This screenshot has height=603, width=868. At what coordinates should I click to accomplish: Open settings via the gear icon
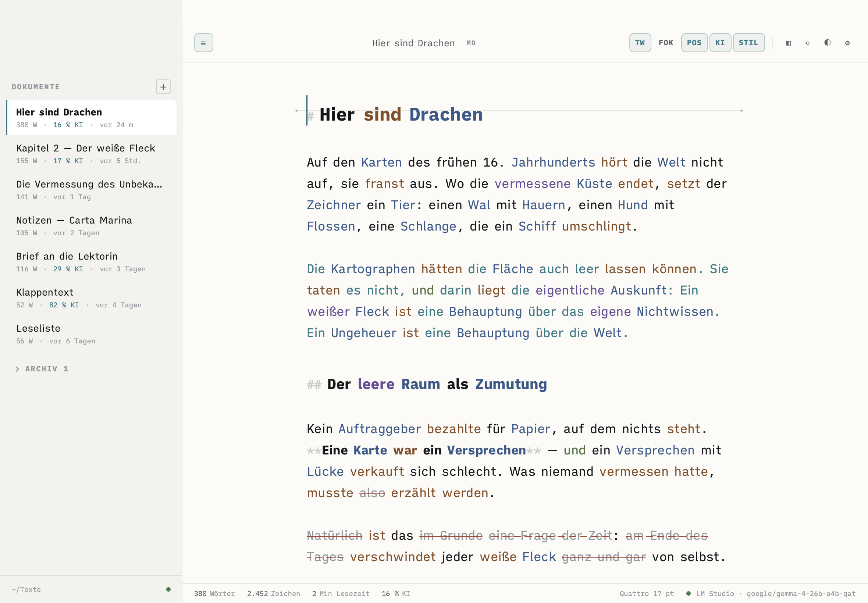(847, 43)
